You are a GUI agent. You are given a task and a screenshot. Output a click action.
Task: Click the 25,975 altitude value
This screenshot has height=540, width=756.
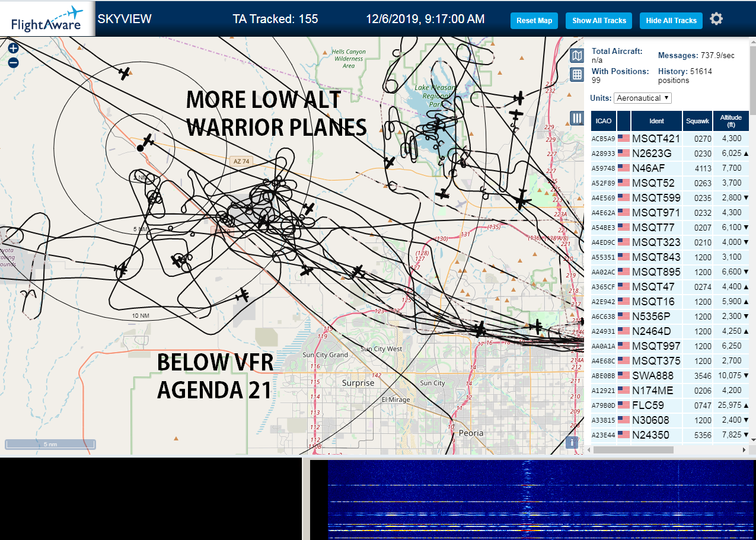[x=728, y=405]
